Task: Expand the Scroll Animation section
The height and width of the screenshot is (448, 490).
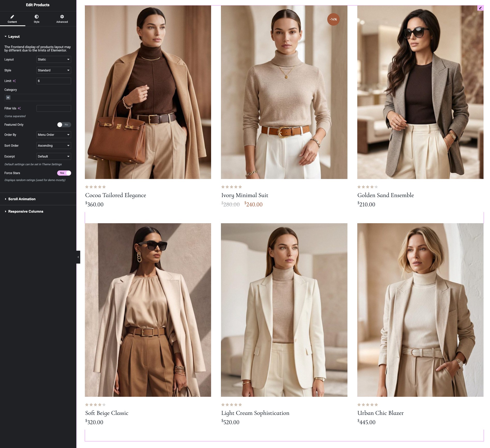Action: pyautogui.click(x=22, y=199)
